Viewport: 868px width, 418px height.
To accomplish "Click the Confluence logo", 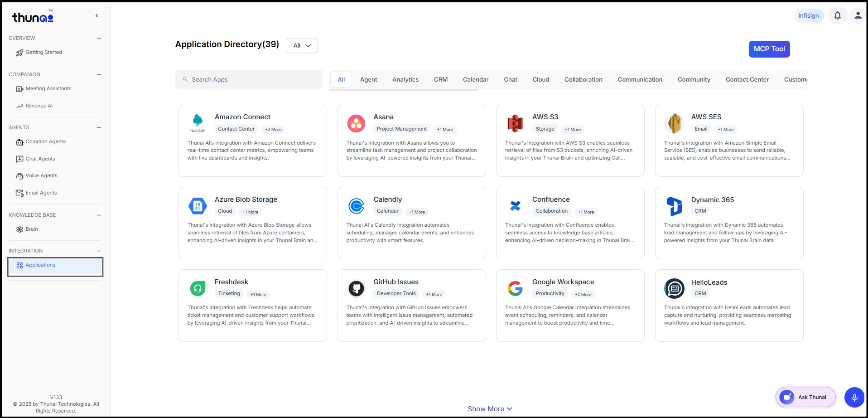I will 515,206.
